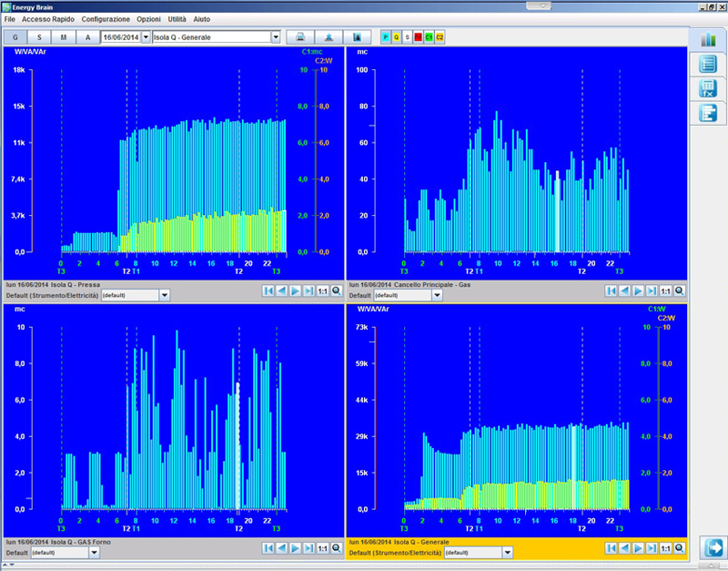Open the Accesso Rapido menu
728x571 pixels.
point(48,19)
